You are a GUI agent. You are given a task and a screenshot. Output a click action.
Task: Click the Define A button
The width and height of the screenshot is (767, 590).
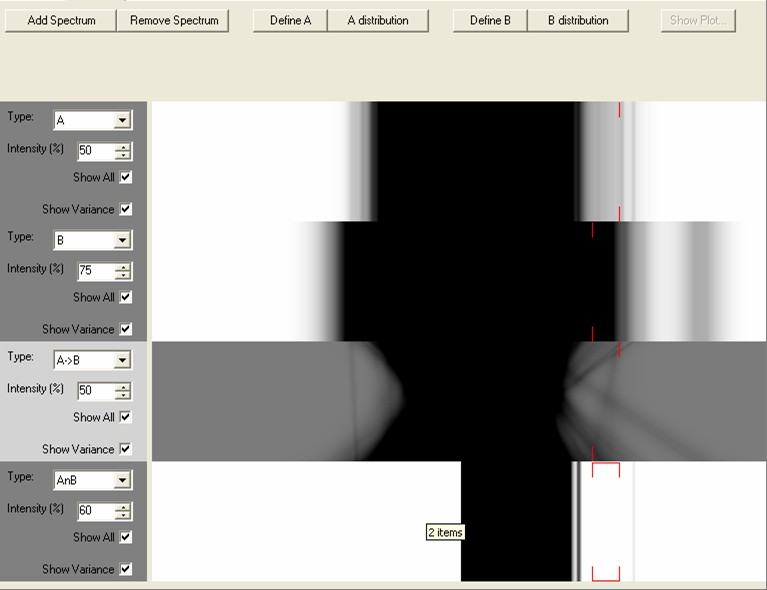[290, 20]
